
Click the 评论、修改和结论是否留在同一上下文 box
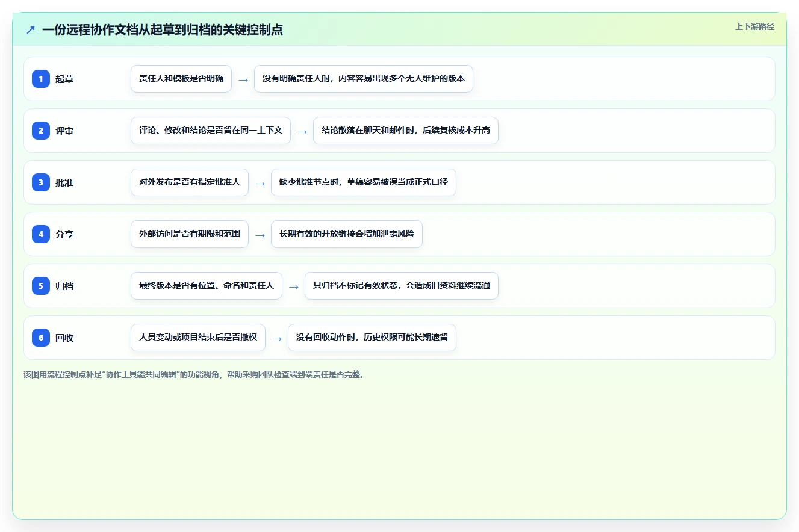tap(211, 131)
